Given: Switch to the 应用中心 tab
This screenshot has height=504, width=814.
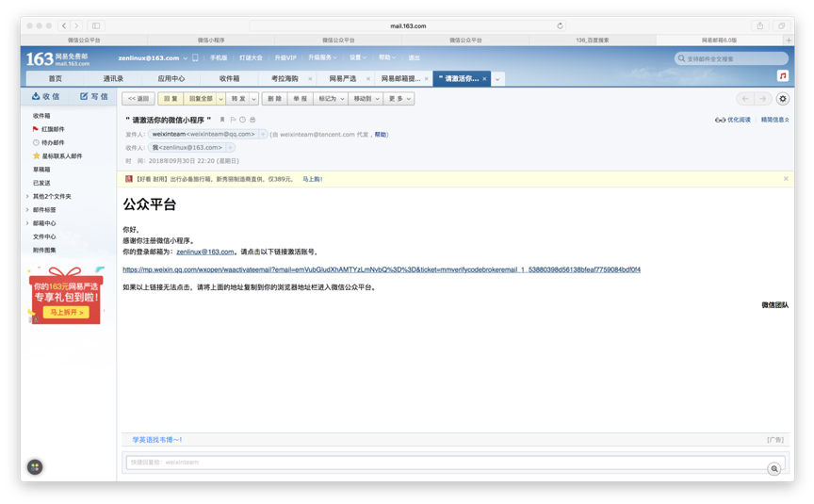Looking at the screenshot, I should (x=171, y=78).
